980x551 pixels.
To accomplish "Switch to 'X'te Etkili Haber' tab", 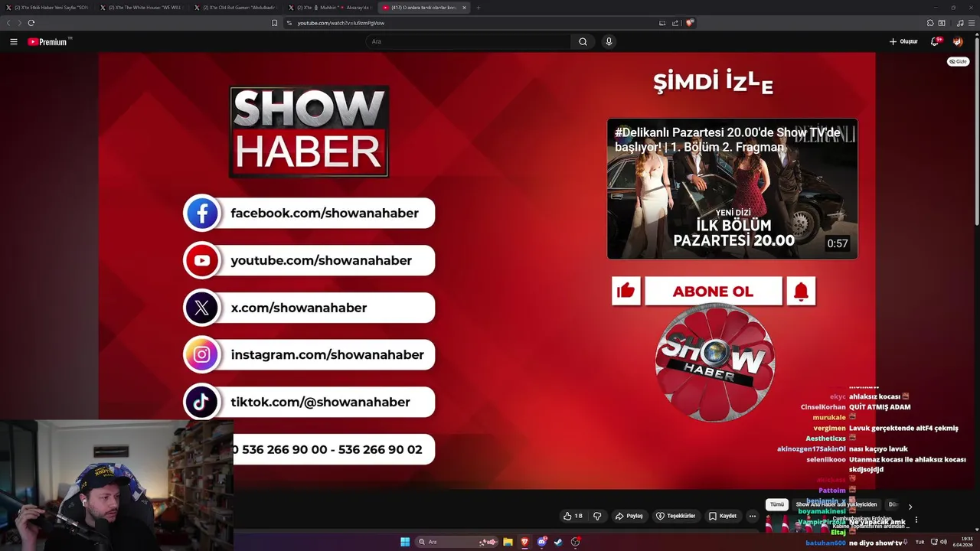I will [47, 8].
